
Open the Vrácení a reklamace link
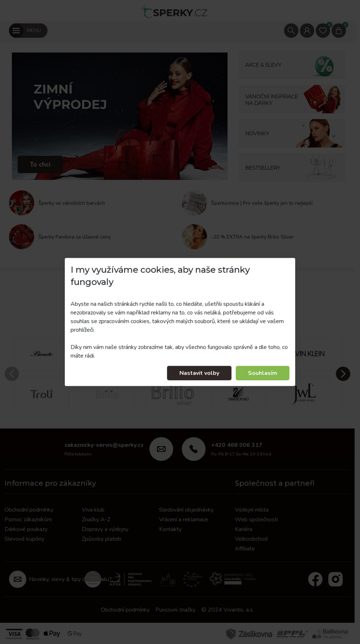[184, 519]
